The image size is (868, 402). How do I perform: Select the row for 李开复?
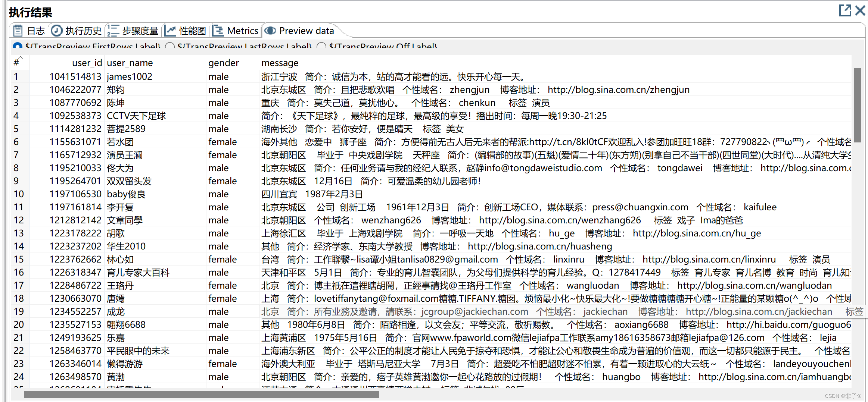point(120,207)
